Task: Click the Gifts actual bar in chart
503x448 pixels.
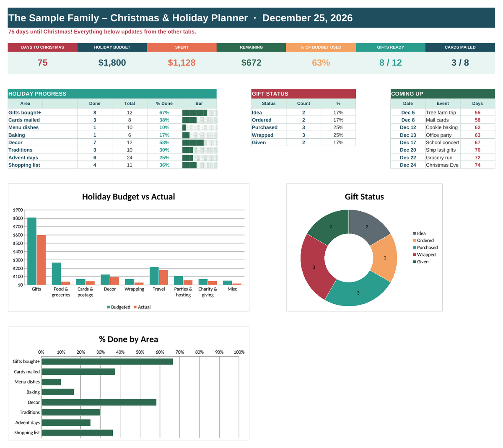Action: (41, 260)
